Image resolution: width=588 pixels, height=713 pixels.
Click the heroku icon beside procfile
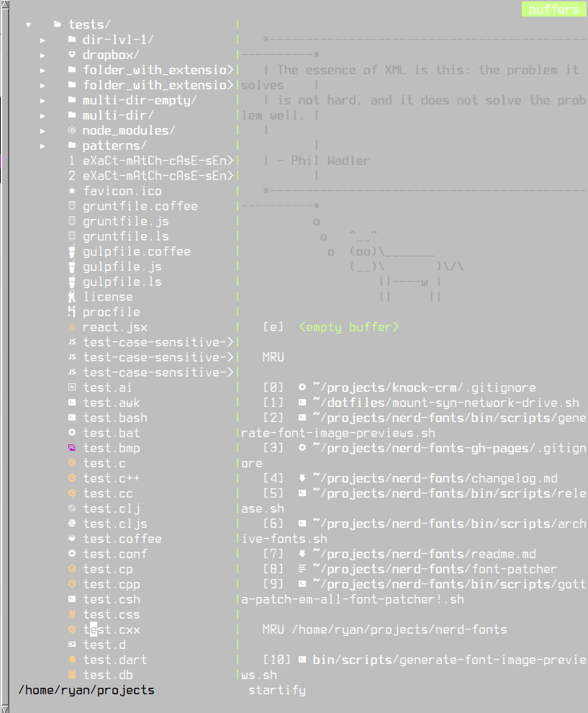[72, 312]
